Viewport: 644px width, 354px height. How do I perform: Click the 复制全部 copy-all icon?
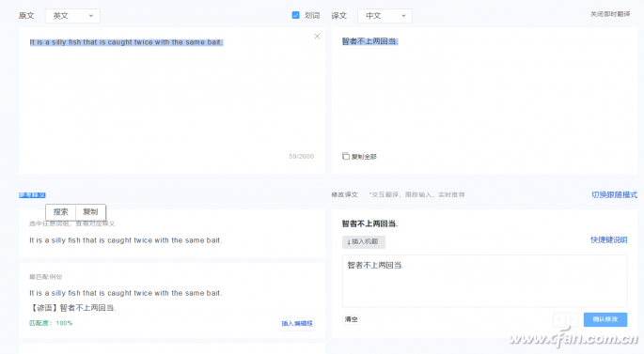346,156
